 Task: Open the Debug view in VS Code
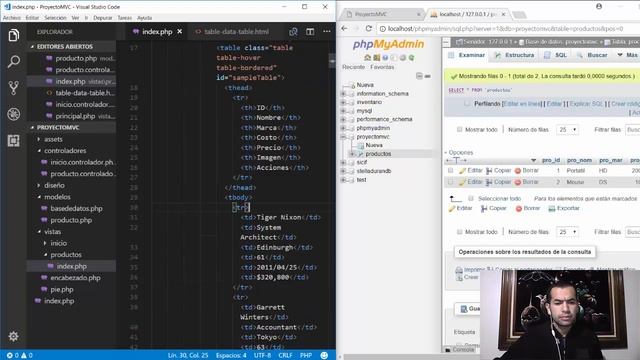coord(13,114)
